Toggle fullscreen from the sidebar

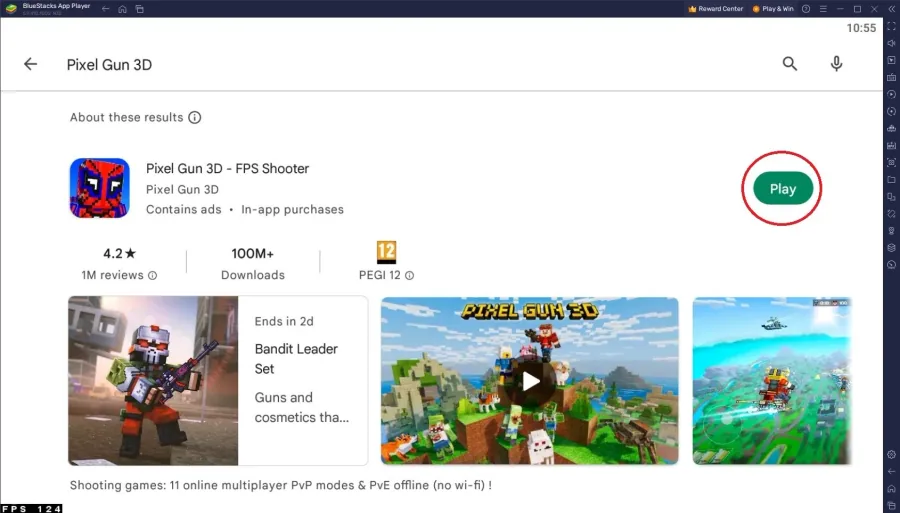[x=891, y=26]
